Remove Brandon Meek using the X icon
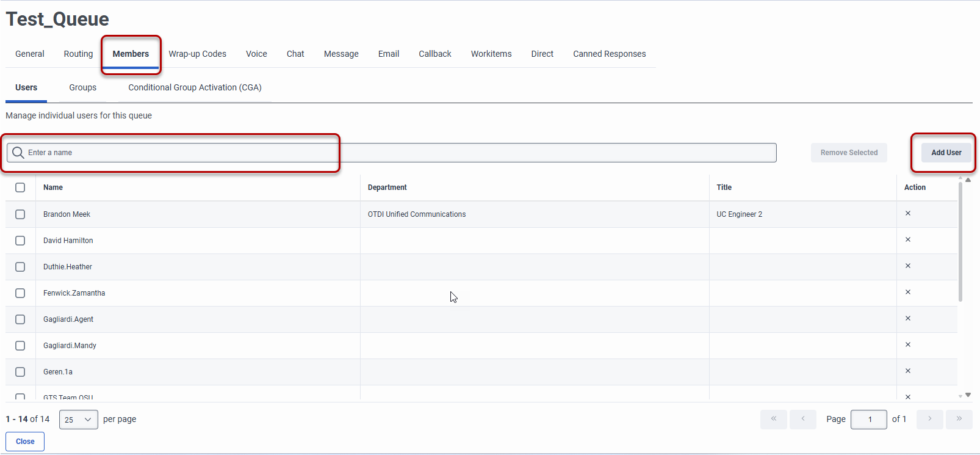980x455 pixels. (x=907, y=213)
